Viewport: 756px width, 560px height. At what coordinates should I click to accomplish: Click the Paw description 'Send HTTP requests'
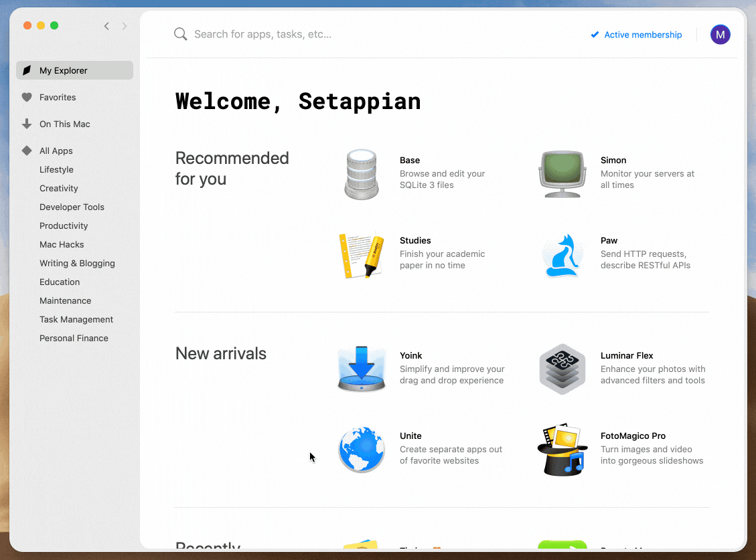pyautogui.click(x=646, y=260)
